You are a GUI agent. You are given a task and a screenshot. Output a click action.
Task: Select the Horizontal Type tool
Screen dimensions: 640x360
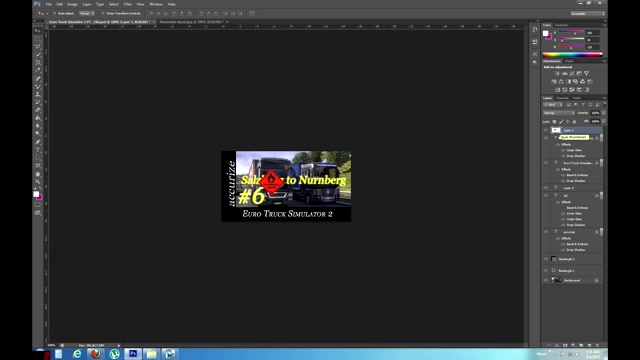tap(38, 150)
